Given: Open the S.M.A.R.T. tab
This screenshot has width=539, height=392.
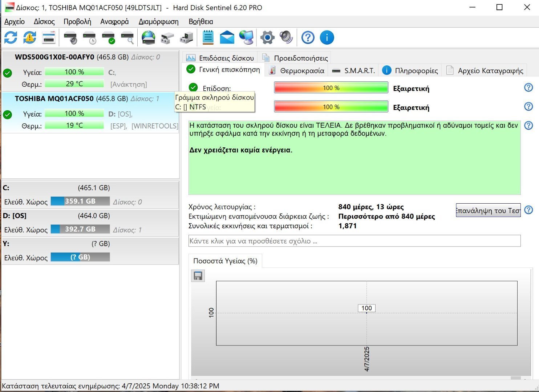Looking at the screenshot, I should (353, 70).
